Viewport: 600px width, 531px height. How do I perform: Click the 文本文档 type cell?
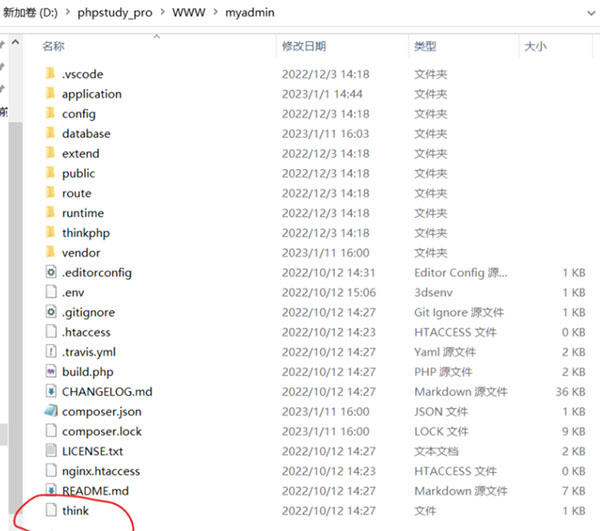pos(436,451)
